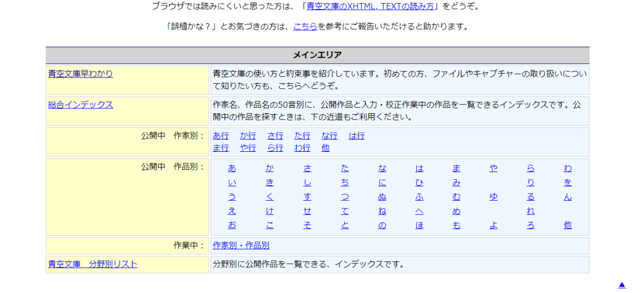Browse works starting with り
Screen dimensions: 644x293
(x=531, y=182)
